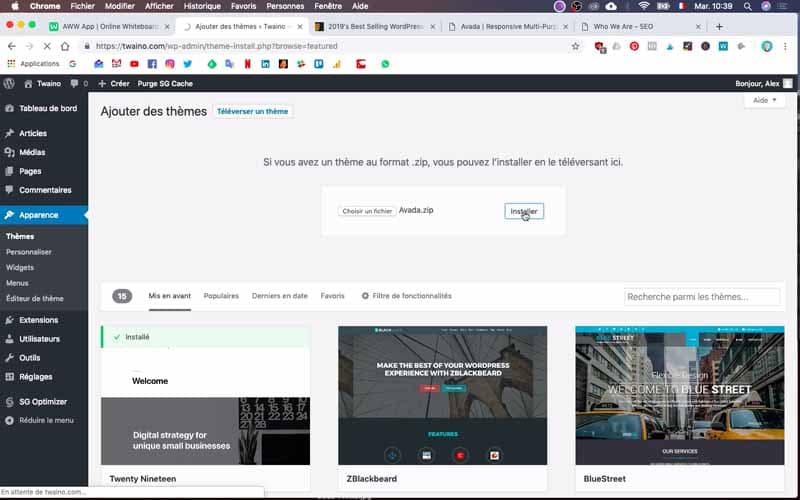Select the ZBlackbeard theme thumbnail
The height and width of the screenshot is (500, 800).
(442, 395)
